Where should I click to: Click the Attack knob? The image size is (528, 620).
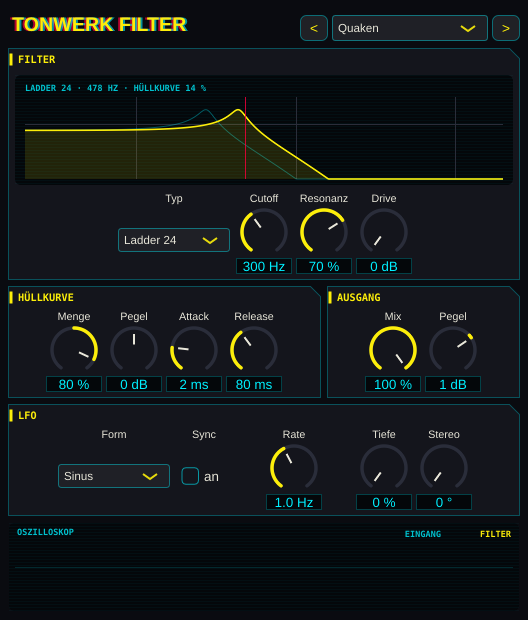(x=194, y=350)
